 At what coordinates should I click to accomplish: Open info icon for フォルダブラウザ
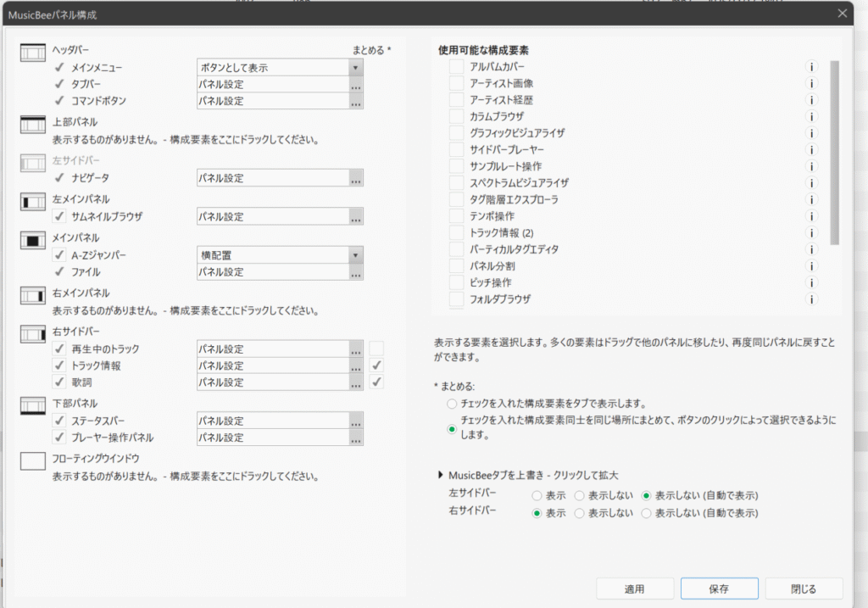[x=811, y=299]
